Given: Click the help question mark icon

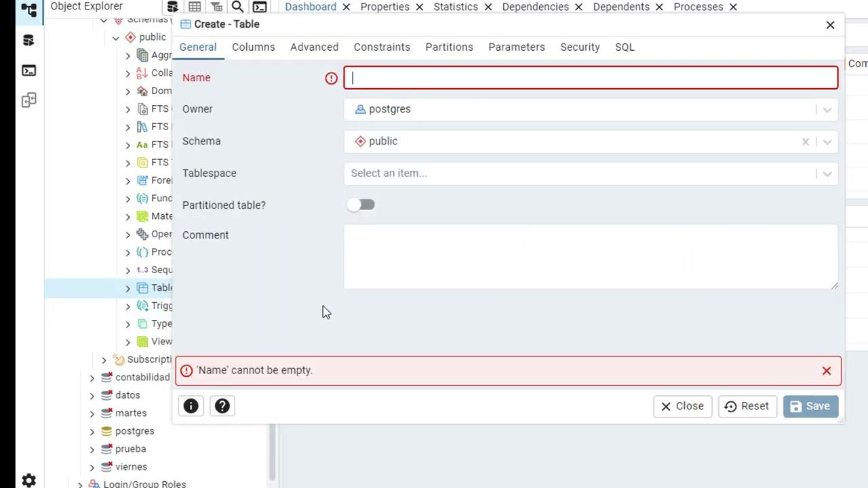Looking at the screenshot, I should pyautogui.click(x=222, y=406).
